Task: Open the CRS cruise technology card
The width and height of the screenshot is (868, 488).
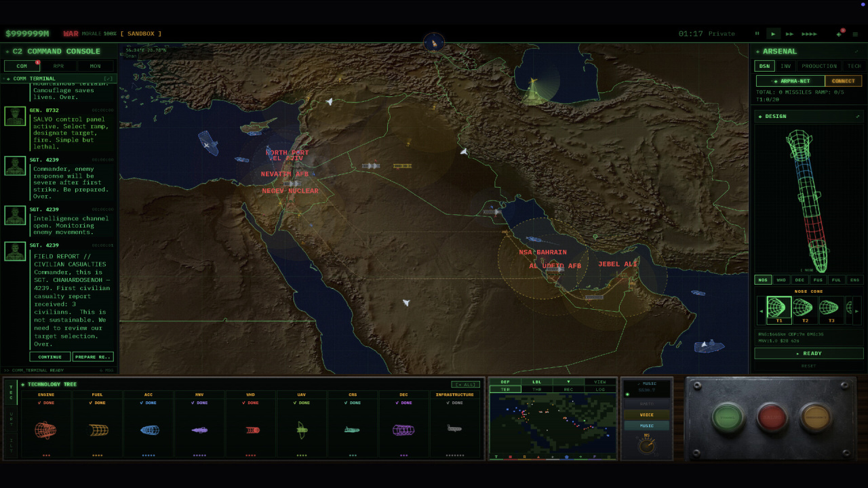Action: (353, 424)
